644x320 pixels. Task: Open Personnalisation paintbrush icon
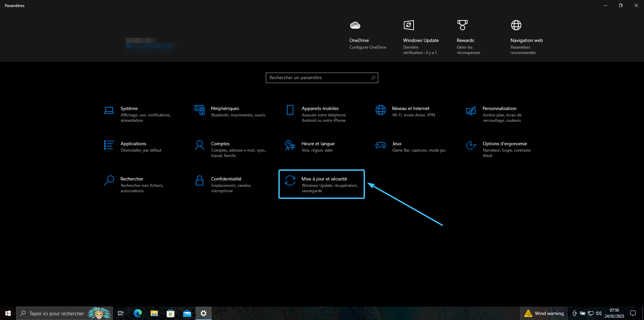pyautogui.click(x=471, y=110)
